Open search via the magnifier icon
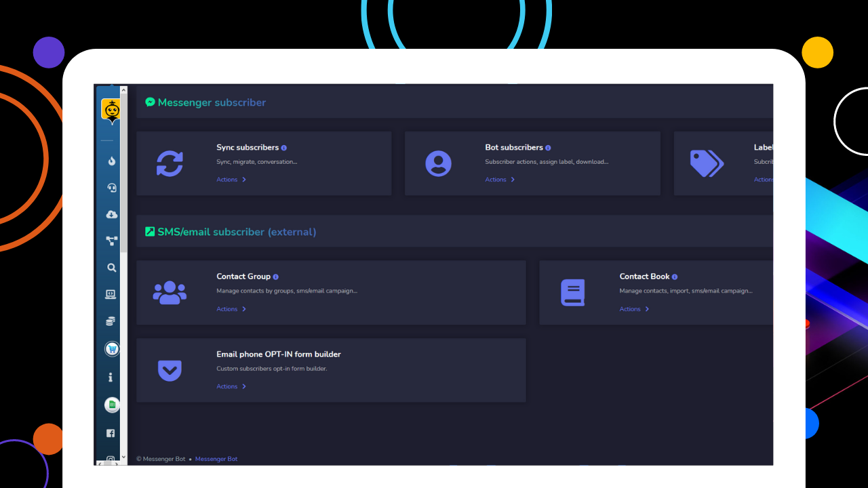The height and width of the screenshot is (488, 868). click(x=111, y=268)
